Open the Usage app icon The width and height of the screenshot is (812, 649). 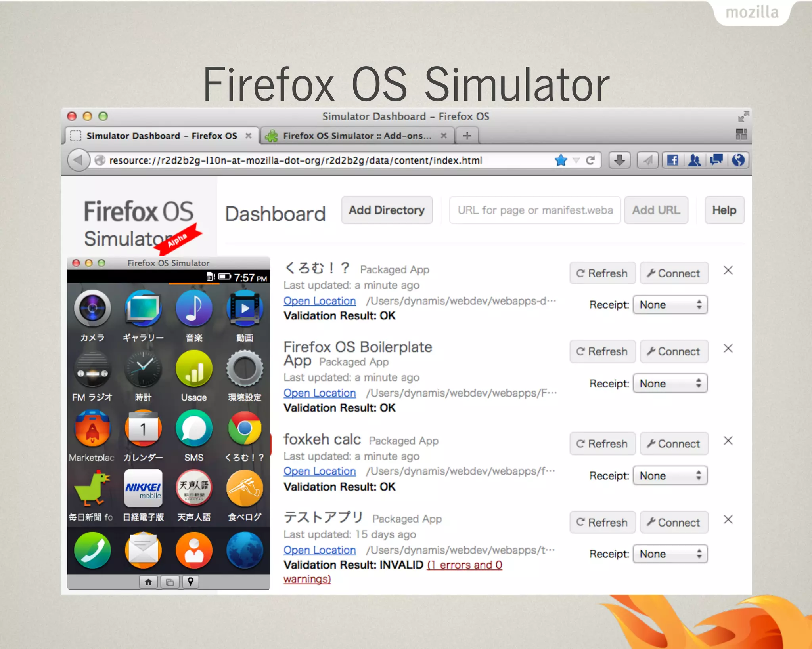194,369
